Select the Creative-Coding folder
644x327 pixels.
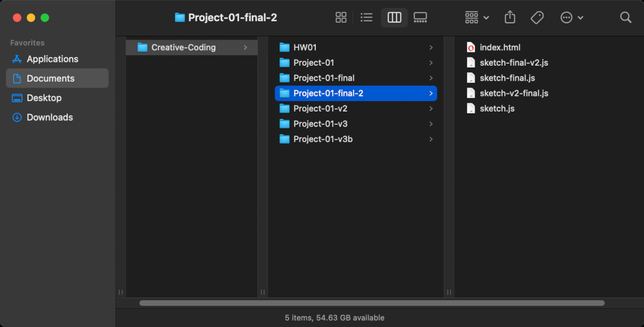pos(183,47)
